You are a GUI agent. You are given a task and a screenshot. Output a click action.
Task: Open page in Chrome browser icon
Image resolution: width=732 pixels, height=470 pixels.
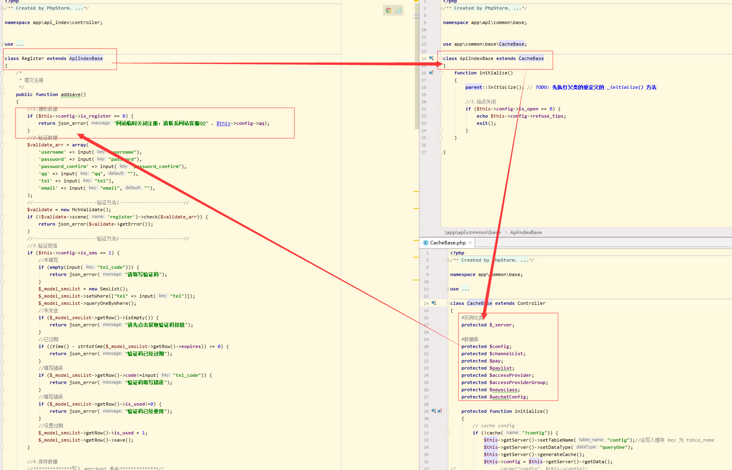tap(388, 11)
